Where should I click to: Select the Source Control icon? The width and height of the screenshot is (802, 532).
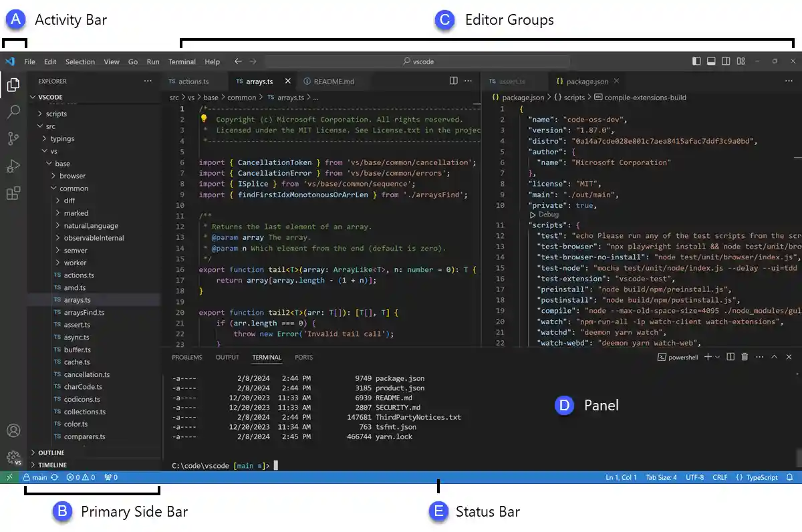pos(14,138)
